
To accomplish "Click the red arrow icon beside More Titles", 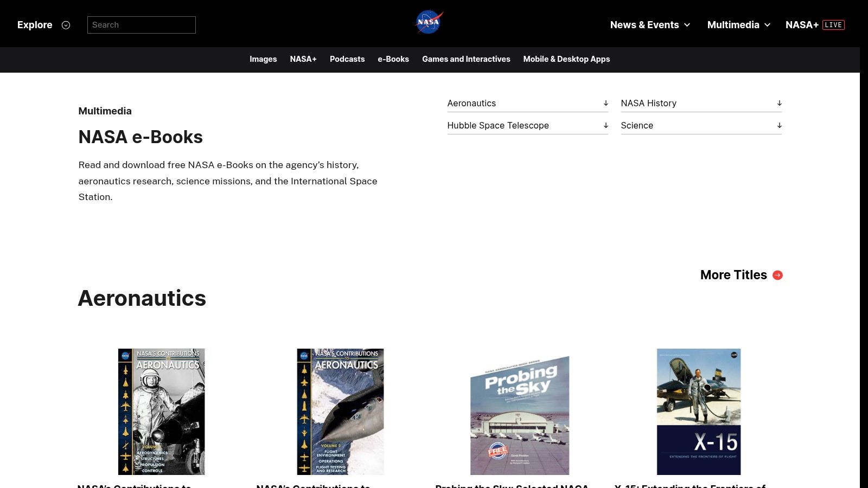I will coord(777,275).
